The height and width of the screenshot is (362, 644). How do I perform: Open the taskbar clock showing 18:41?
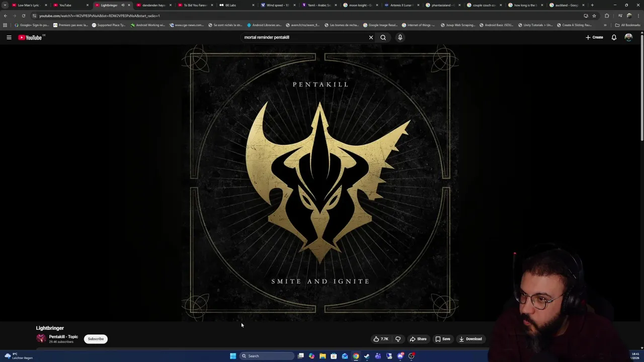point(635,356)
